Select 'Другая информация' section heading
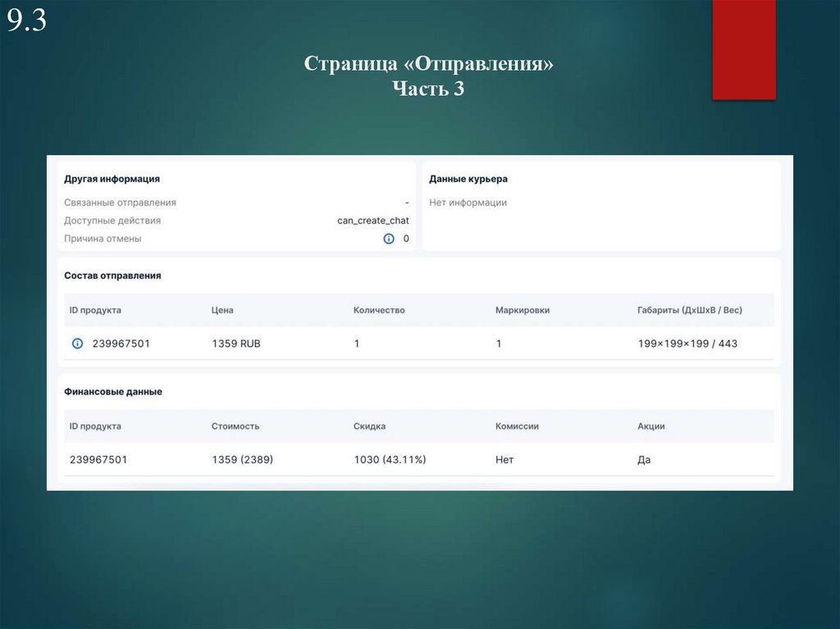Image resolution: width=840 pixels, height=629 pixels. (112, 179)
